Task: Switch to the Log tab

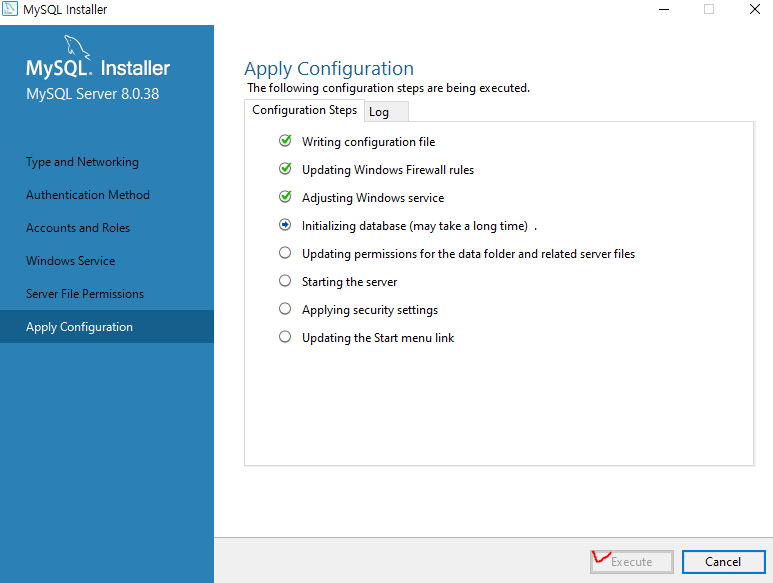Action: point(386,112)
